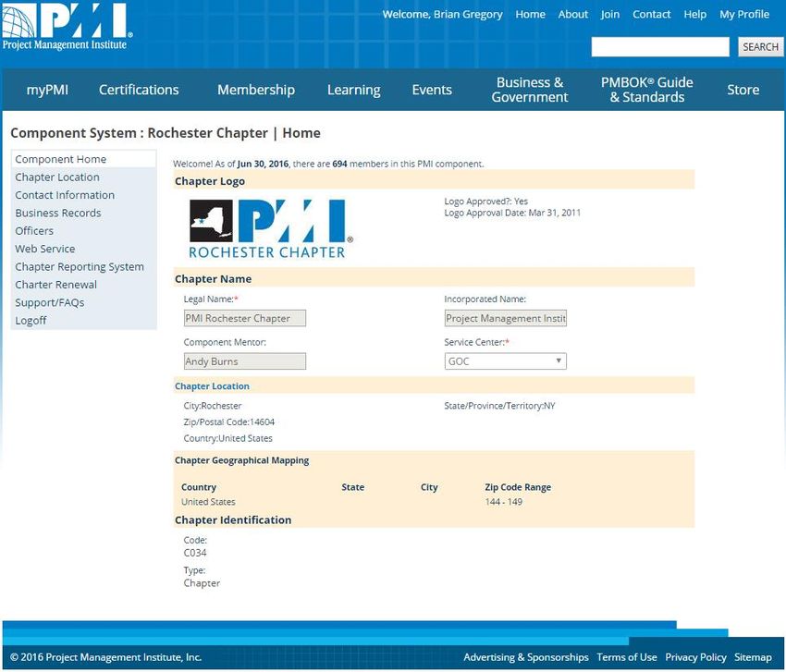The image size is (786, 672).
Task: Open the Sitemap footer link
Action: (x=753, y=657)
